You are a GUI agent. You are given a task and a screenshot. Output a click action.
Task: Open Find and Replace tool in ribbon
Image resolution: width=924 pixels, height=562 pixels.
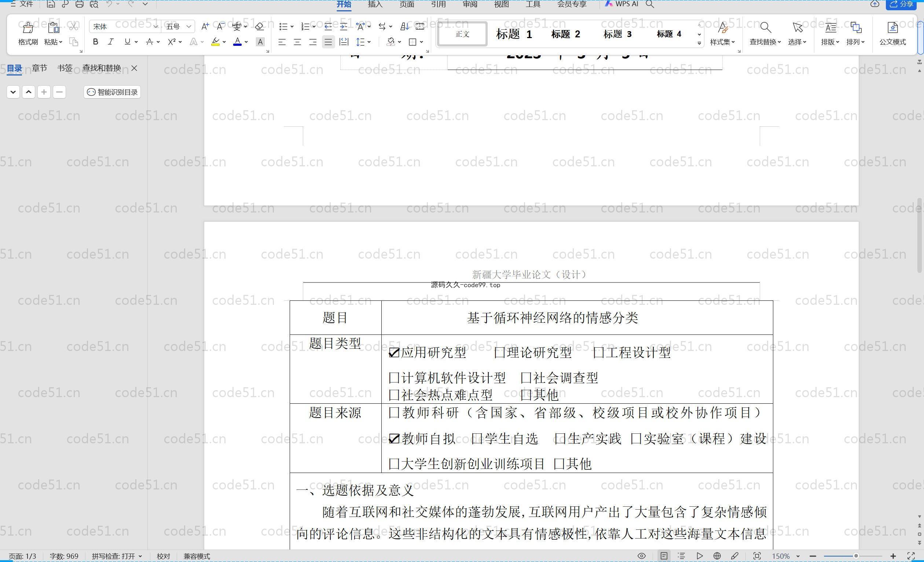(765, 33)
